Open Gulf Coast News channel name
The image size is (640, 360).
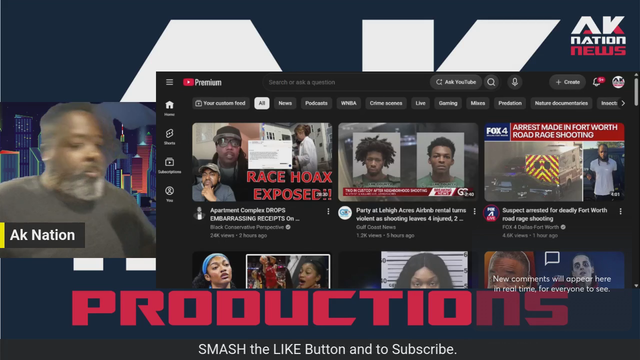pos(376,227)
